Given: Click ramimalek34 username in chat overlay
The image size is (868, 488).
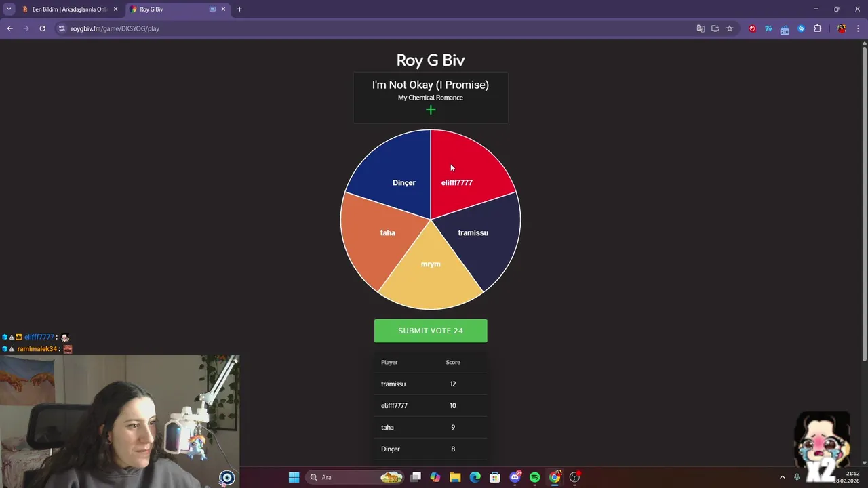Looking at the screenshot, I should click(37, 349).
